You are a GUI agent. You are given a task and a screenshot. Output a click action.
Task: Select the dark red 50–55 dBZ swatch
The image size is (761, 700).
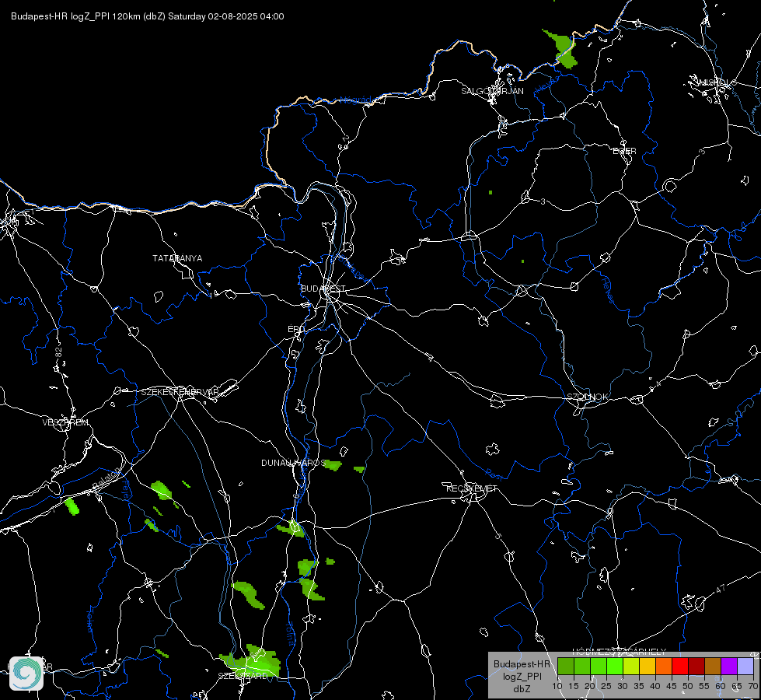(x=696, y=666)
